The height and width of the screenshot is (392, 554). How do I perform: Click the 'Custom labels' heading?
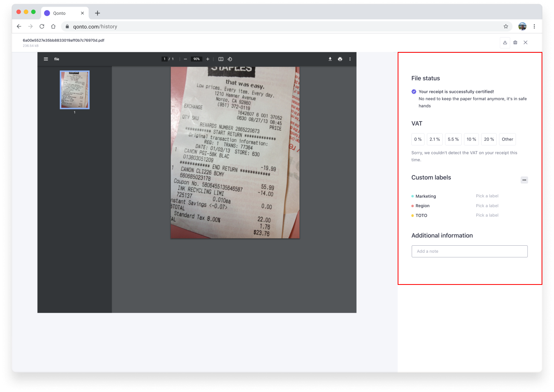click(x=431, y=177)
